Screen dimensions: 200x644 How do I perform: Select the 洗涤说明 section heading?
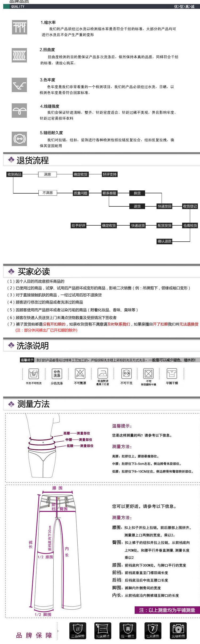33,345
